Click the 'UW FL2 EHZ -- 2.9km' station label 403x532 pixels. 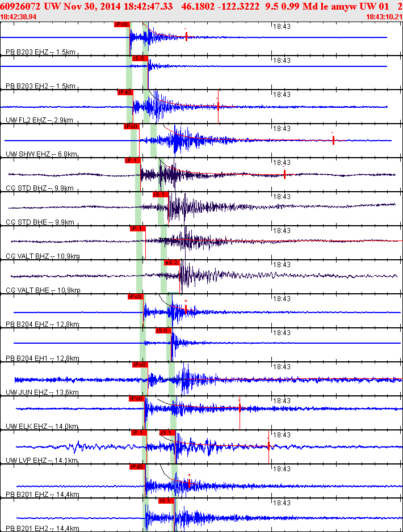pos(39,120)
